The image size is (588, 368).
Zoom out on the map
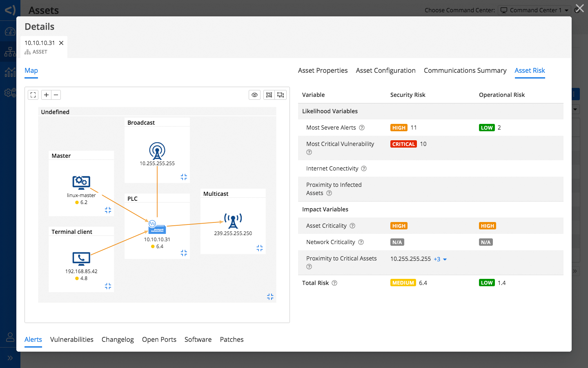point(56,95)
